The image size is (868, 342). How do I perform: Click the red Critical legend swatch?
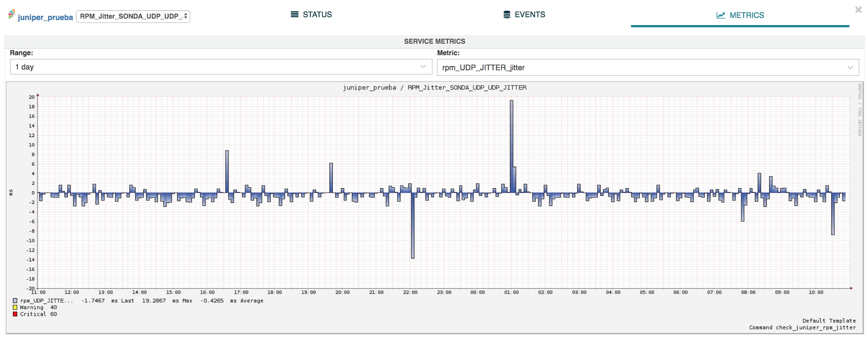[x=15, y=314]
